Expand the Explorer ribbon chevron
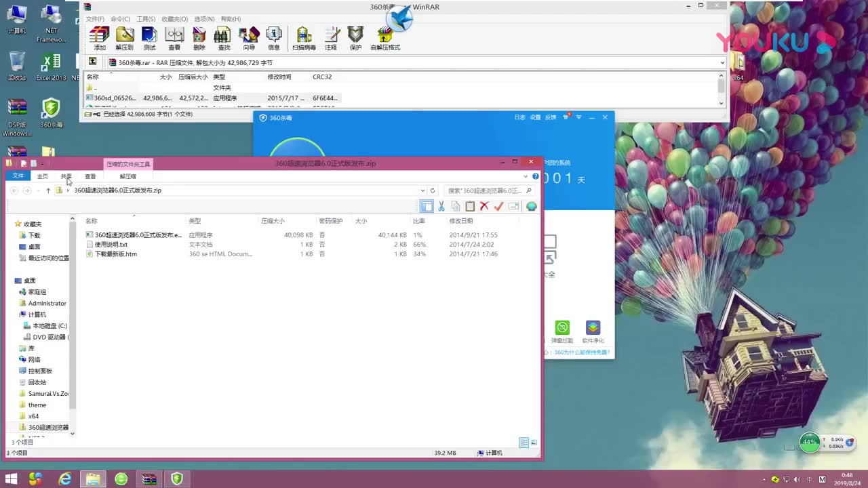Screen dimensions: 868x488 click(x=526, y=176)
